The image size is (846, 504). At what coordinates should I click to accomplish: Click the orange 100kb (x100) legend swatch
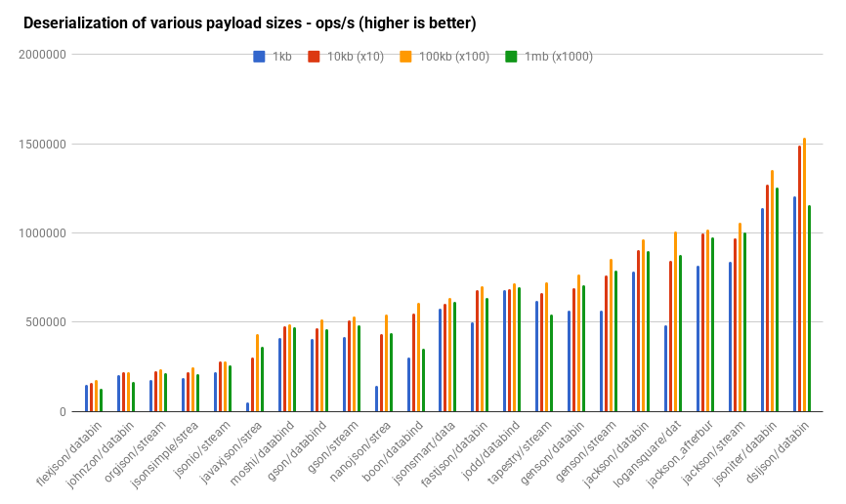405,57
